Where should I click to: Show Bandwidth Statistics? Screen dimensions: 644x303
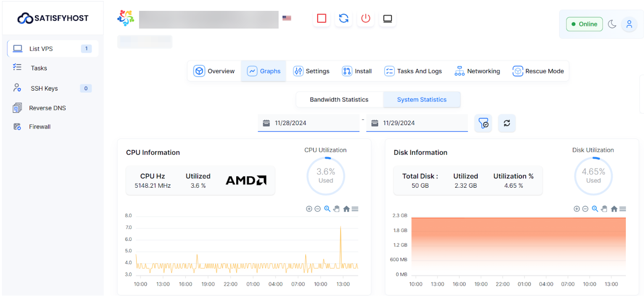339,100
